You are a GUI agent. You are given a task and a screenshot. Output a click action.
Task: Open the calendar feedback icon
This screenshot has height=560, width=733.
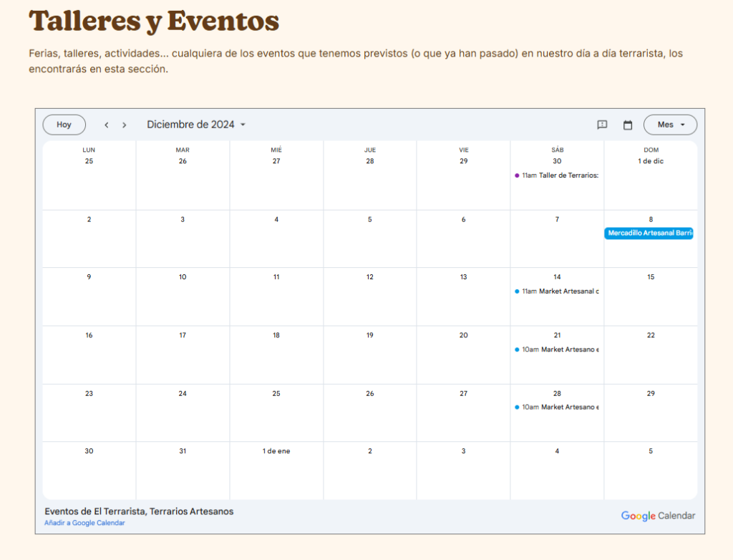tap(601, 125)
